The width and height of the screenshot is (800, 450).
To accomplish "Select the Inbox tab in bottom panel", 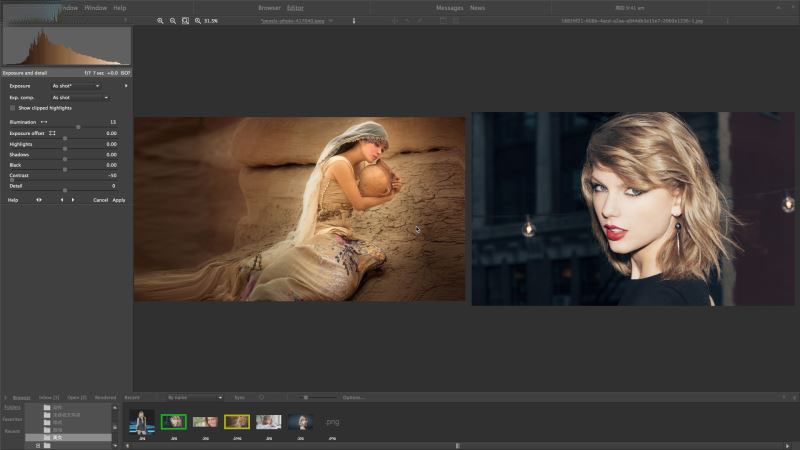I will [49, 397].
